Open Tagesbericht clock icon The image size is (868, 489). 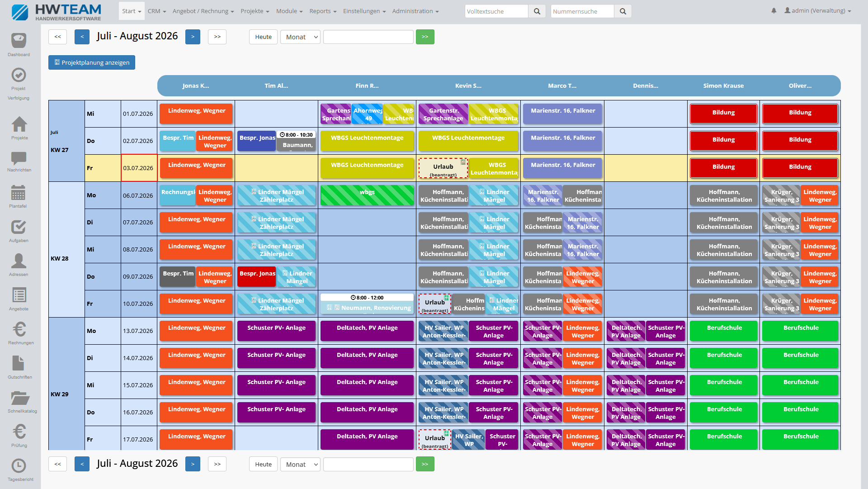[19, 465]
